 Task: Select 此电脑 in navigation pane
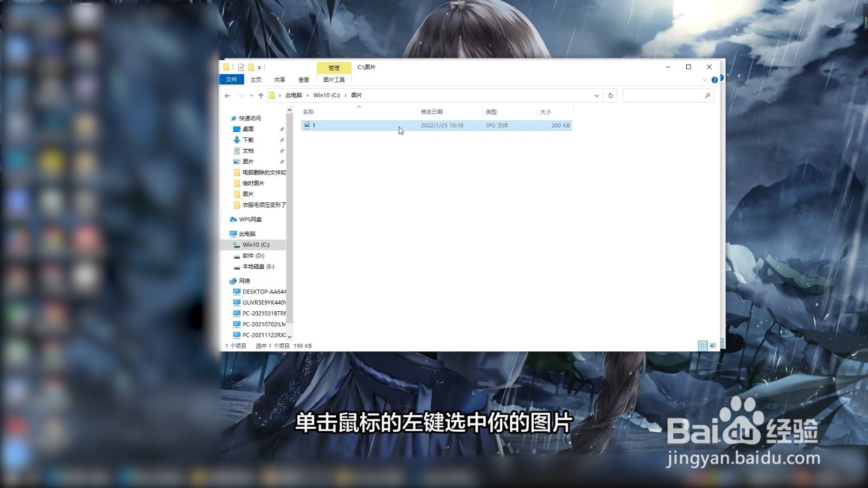click(x=247, y=234)
